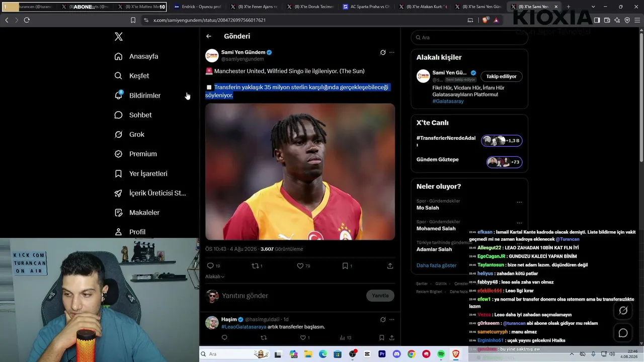The image size is (644, 362).
Task: Open the Wilfried Singo photo
Action: pos(300,171)
